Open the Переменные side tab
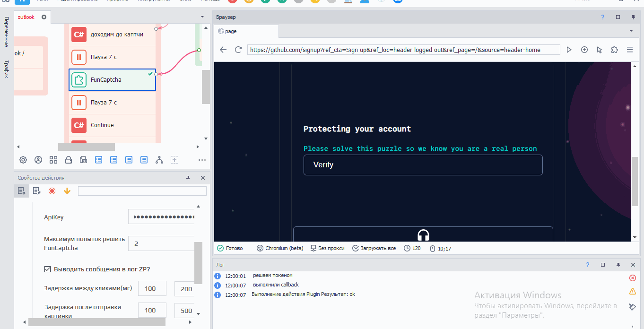 [x=6, y=32]
